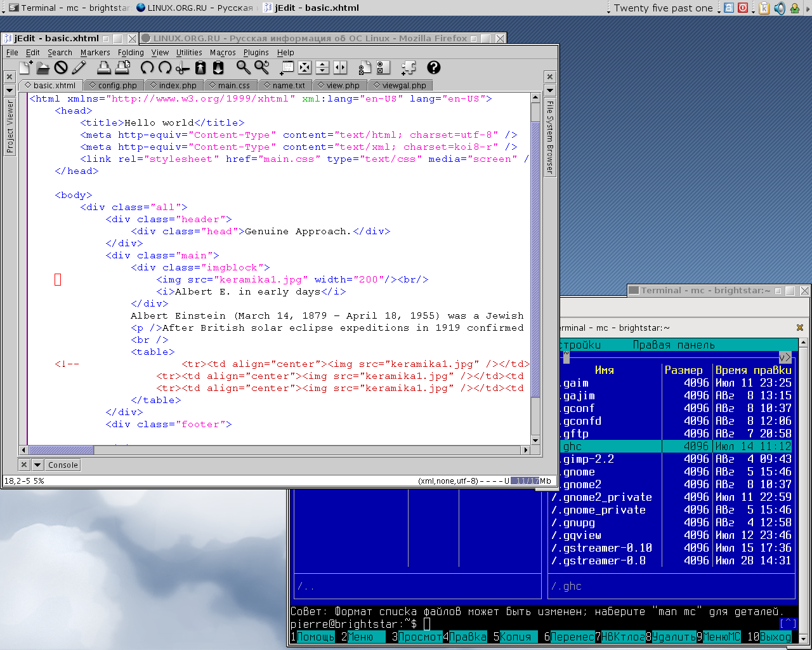Close the bottom docking area
Viewport: 812px width, 650px height.
click(x=24, y=465)
